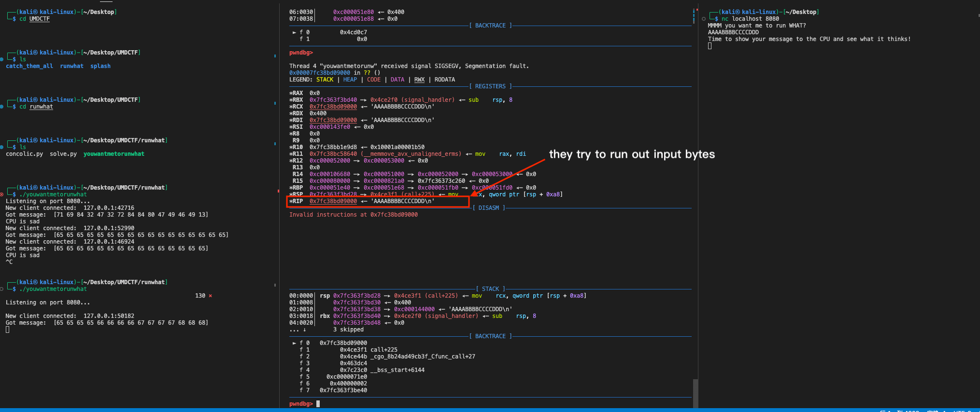The width and height of the screenshot is (980, 412).
Task: Click the red x next to exit code 130
Action: pyautogui.click(x=210, y=296)
